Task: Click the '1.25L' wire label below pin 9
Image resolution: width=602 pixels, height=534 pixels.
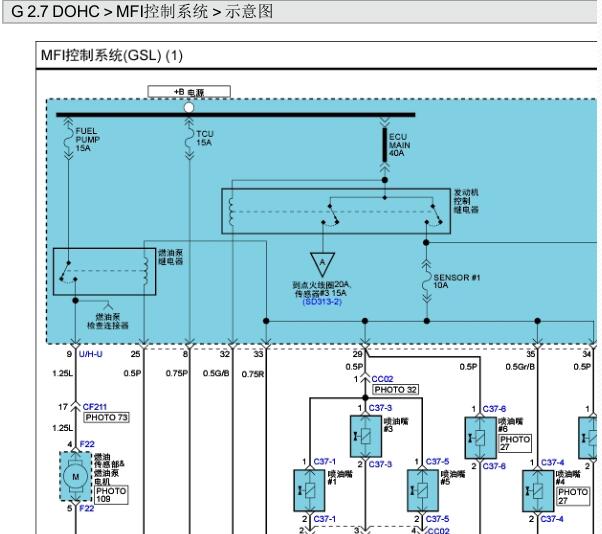Action: (63, 373)
